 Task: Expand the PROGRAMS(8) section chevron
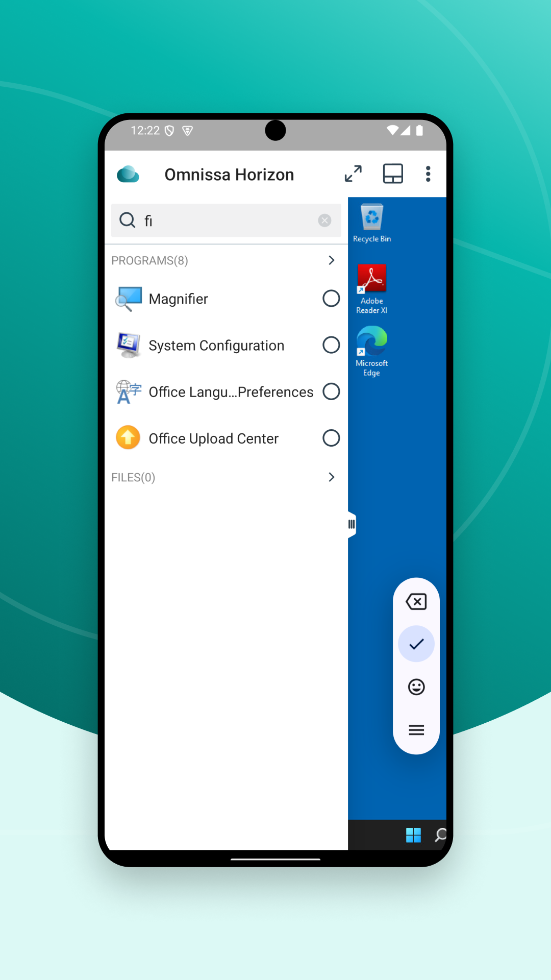coord(332,260)
